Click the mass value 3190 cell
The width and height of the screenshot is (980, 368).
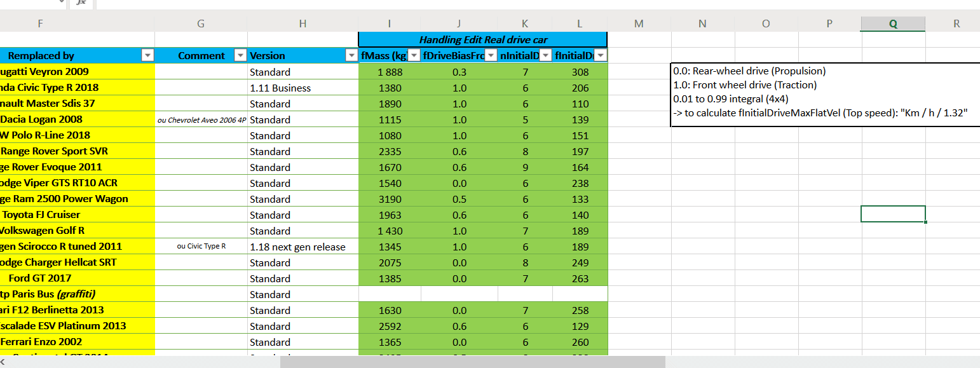390,199
